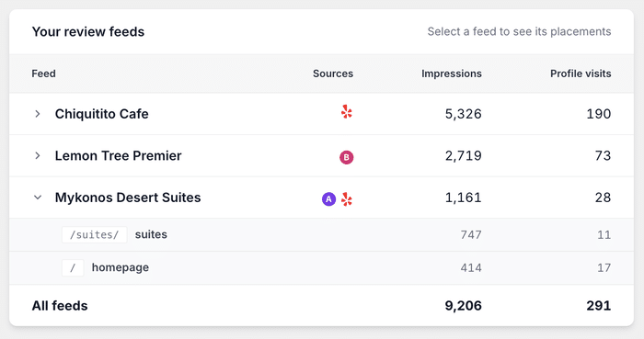The width and height of the screenshot is (644, 339).
Task: Click the 73 profile visits value
Action: (x=603, y=156)
